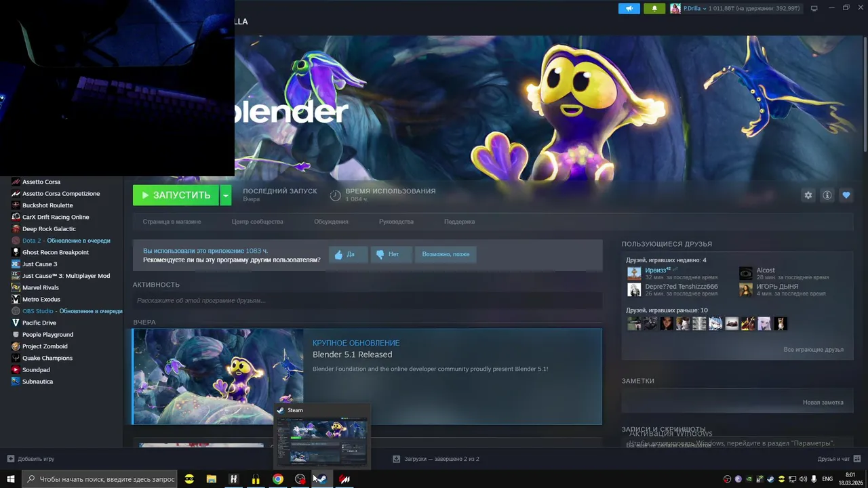
Task: Open Загрузки downloads status bar
Action: click(436, 459)
